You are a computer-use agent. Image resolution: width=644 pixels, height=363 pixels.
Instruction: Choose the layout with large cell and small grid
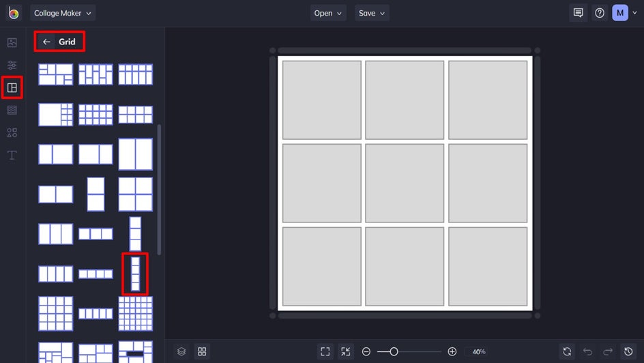coord(55,115)
